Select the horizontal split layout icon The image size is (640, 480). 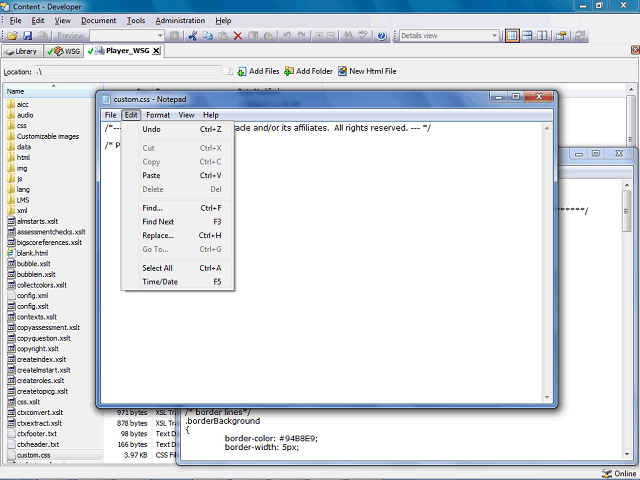point(527,36)
